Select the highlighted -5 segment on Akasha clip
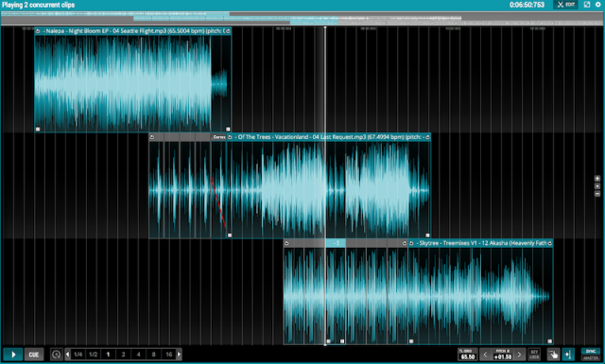605x364 pixels. point(336,243)
